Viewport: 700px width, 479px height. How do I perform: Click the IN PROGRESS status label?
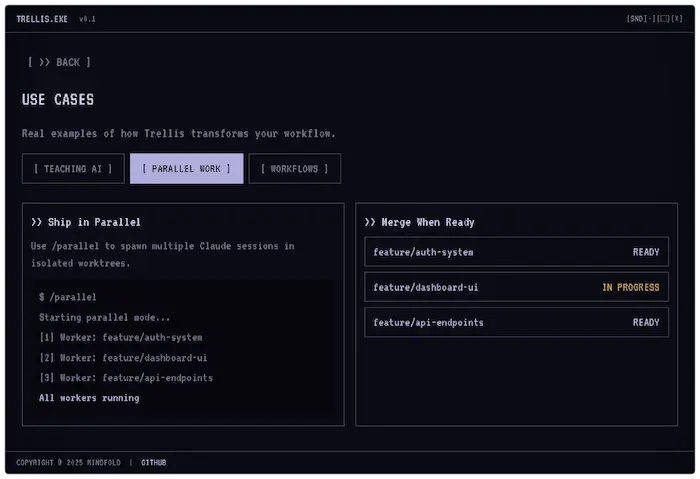pyautogui.click(x=630, y=287)
